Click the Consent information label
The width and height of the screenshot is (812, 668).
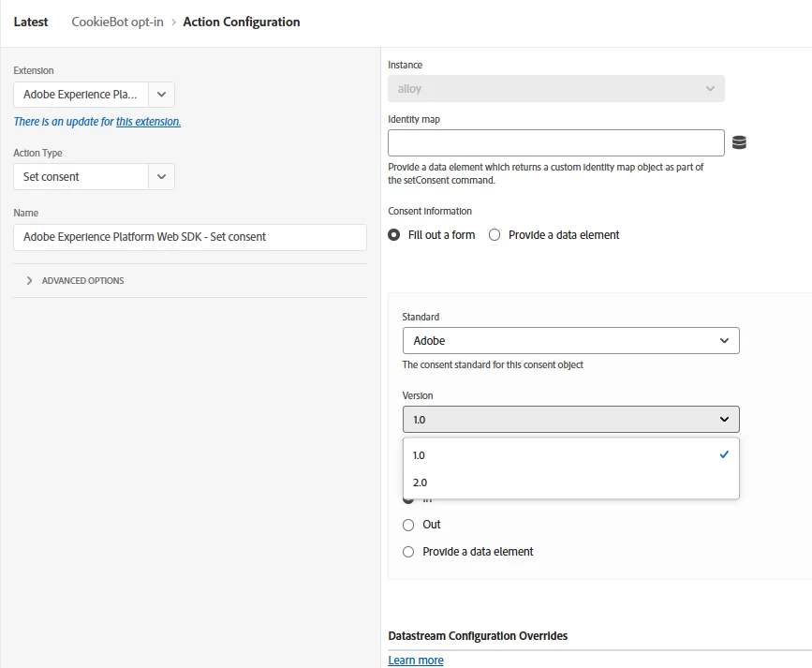click(x=430, y=211)
